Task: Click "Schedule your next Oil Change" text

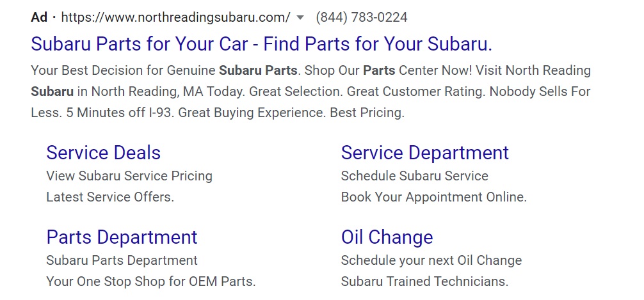Action: click(431, 260)
